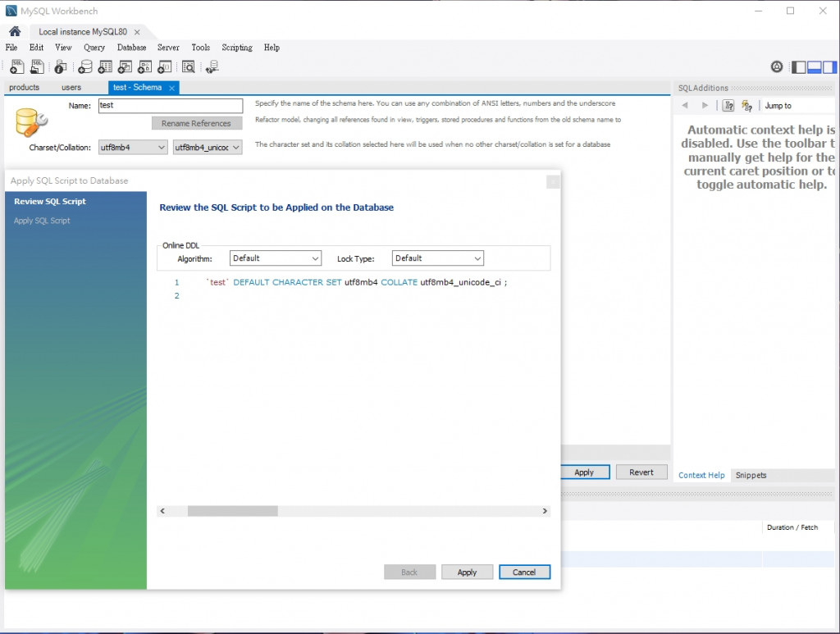
Task: Select the Review SQL Script step
Action: 50,201
